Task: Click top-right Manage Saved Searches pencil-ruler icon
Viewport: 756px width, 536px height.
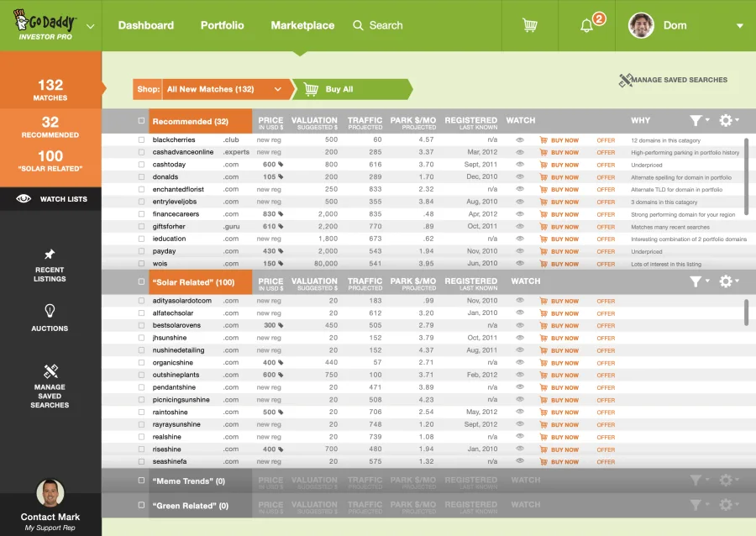Action: tap(625, 80)
